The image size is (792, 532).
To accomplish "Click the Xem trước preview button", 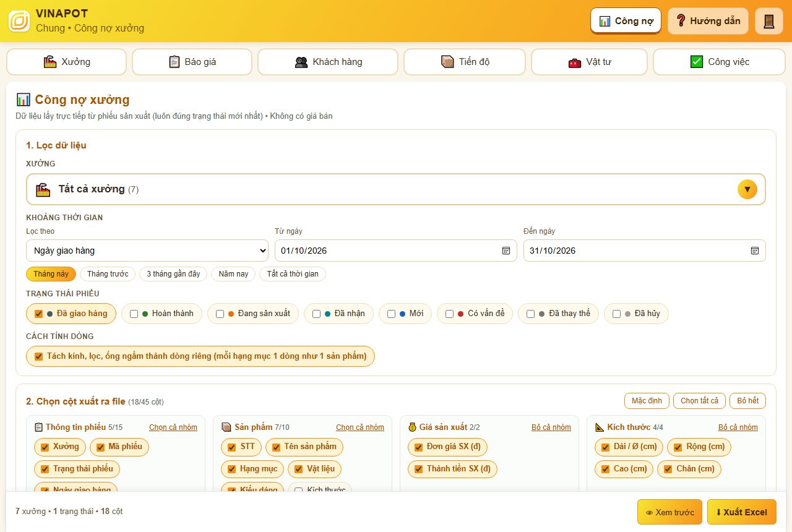I will click(669, 512).
